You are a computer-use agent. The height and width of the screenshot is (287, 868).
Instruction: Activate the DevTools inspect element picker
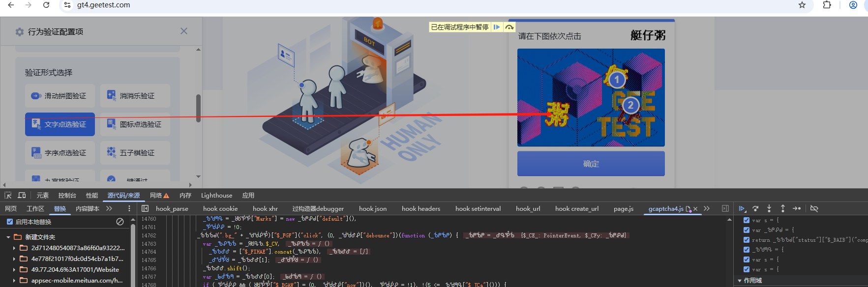(8, 195)
